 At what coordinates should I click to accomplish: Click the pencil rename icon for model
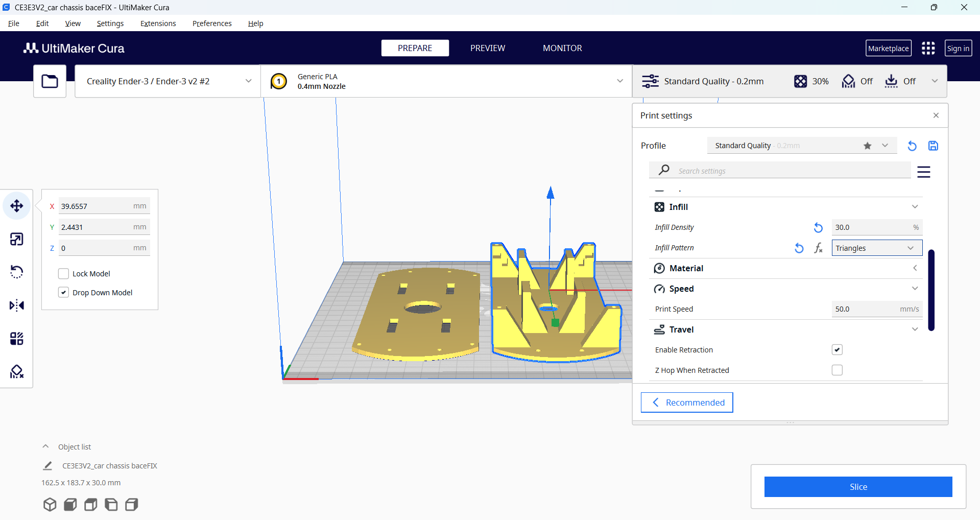(47, 466)
